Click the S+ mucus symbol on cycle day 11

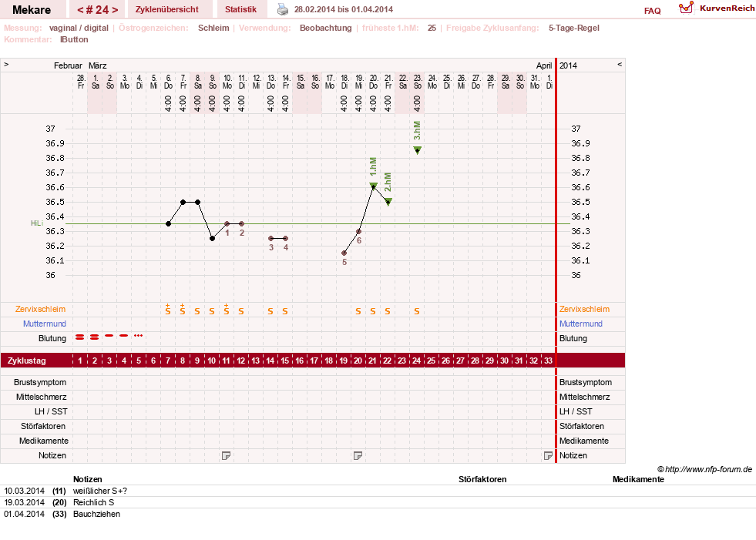[226, 310]
